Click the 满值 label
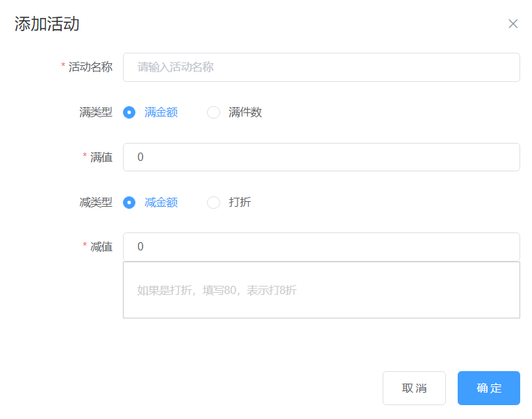The width and height of the screenshot is (532, 419). (x=101, y=157)
